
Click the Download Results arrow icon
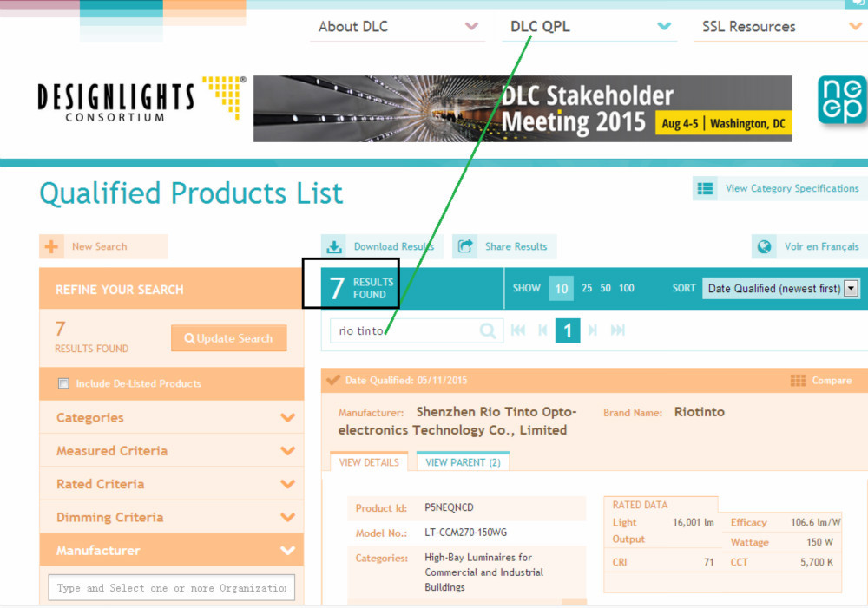coord(334,246)
